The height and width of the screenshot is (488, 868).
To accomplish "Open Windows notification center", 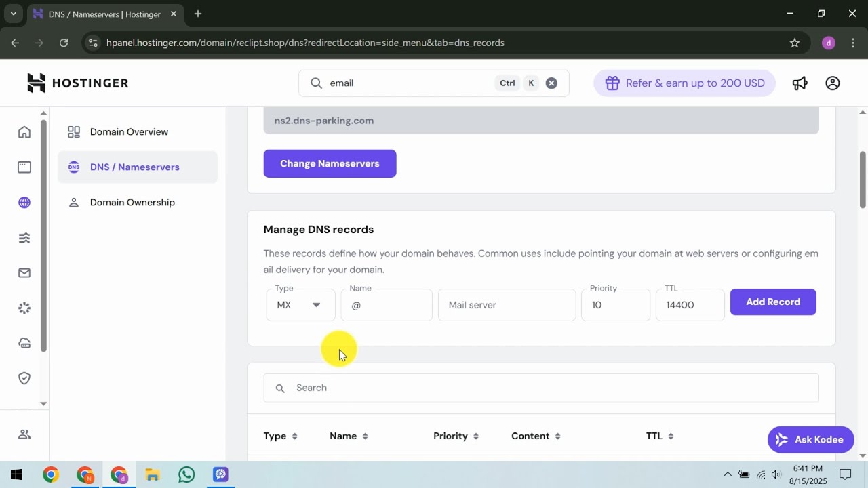I will (846, 474).
